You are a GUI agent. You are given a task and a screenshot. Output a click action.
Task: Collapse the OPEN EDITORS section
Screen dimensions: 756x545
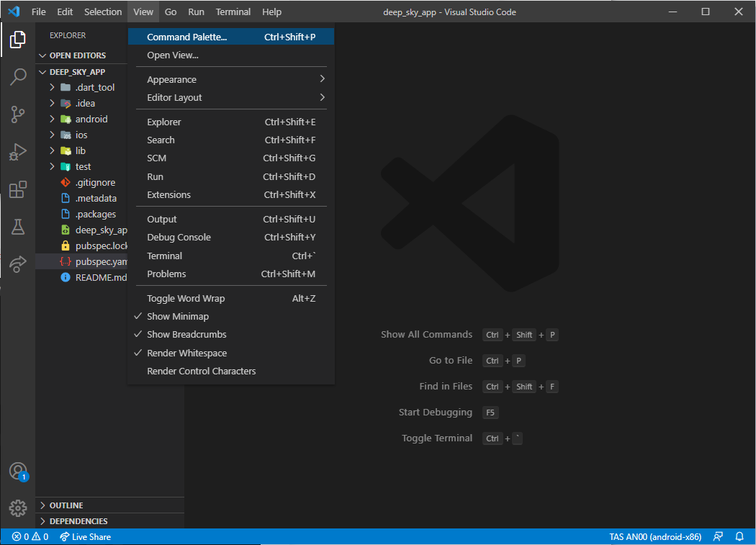tap(81, 55)
